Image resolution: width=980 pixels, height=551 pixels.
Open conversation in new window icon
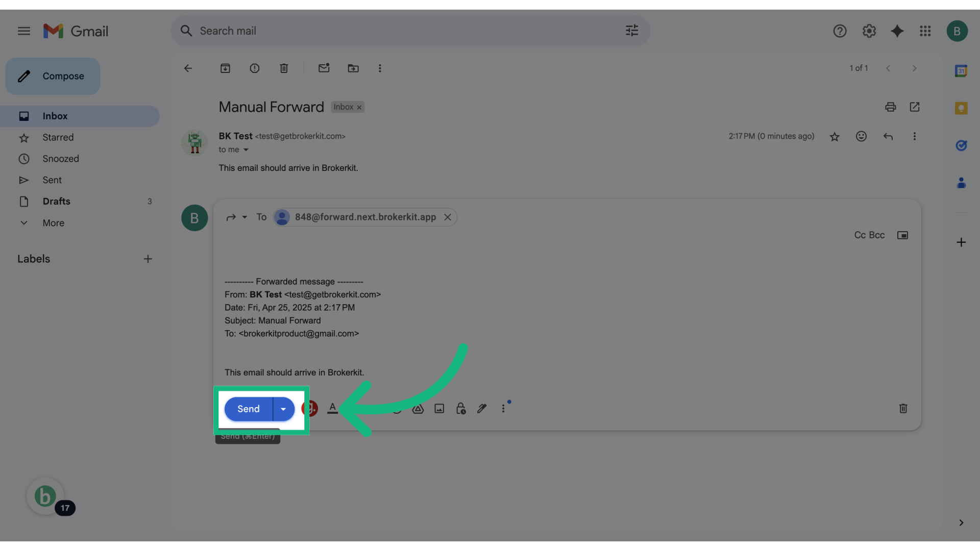click(x=915, y=107)
